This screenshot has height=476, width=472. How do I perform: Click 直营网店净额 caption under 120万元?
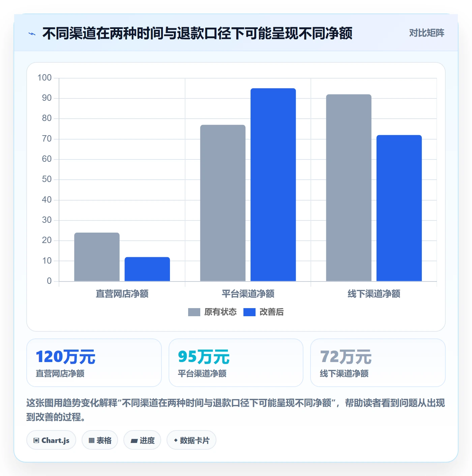click(60, 374)
